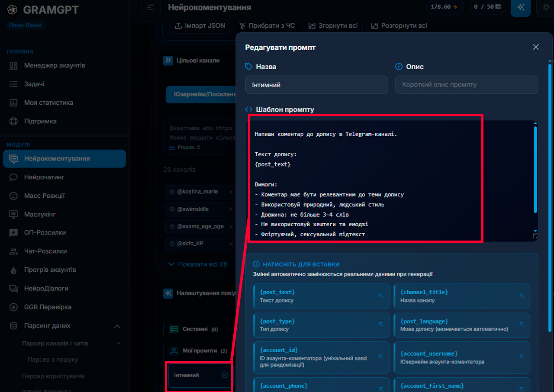Click the sparkle AI button in header
This screenshot has height=392, width=554.
(x=521, y=7)
